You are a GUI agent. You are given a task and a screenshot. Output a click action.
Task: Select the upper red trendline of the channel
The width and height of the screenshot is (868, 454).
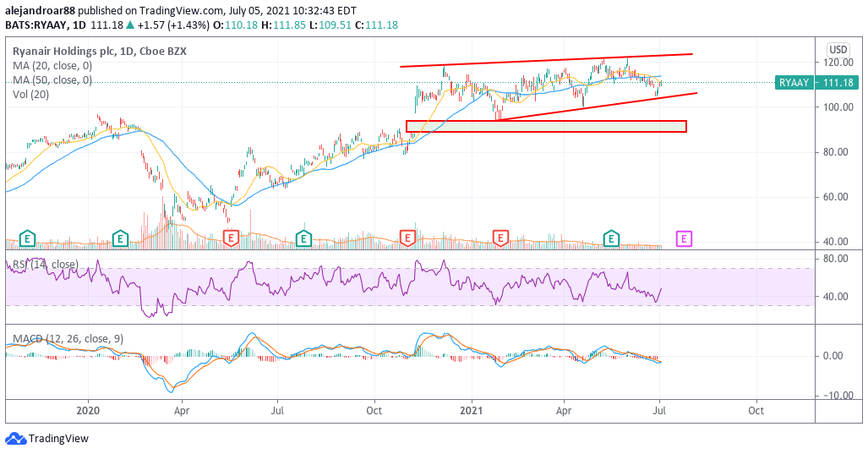[x=546, y=60]
